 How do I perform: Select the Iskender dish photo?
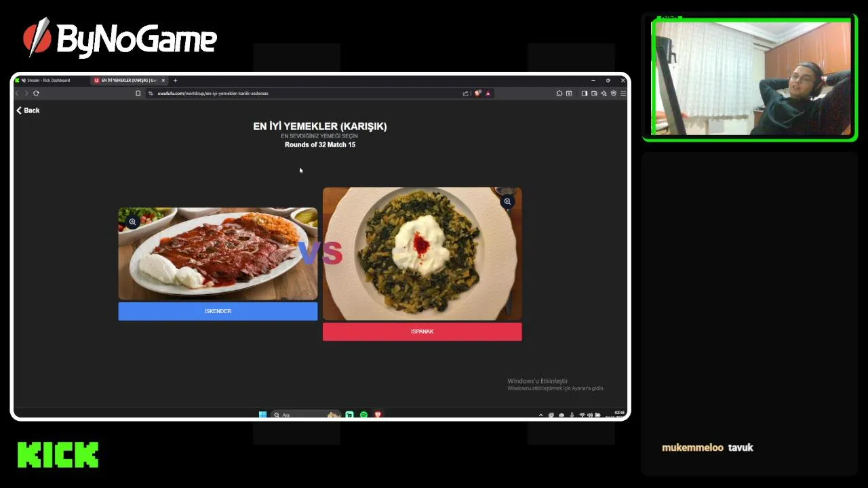pos(218,253)
